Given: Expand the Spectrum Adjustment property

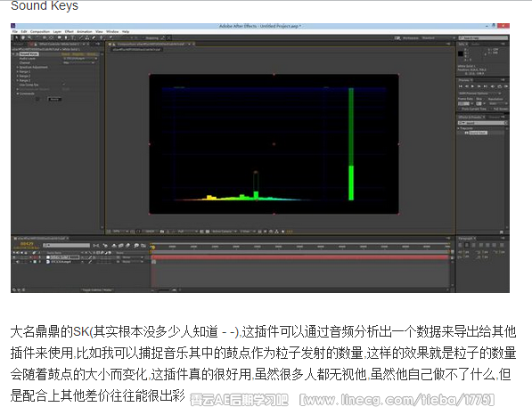Looking at the screenshot, I should point(18,67).
